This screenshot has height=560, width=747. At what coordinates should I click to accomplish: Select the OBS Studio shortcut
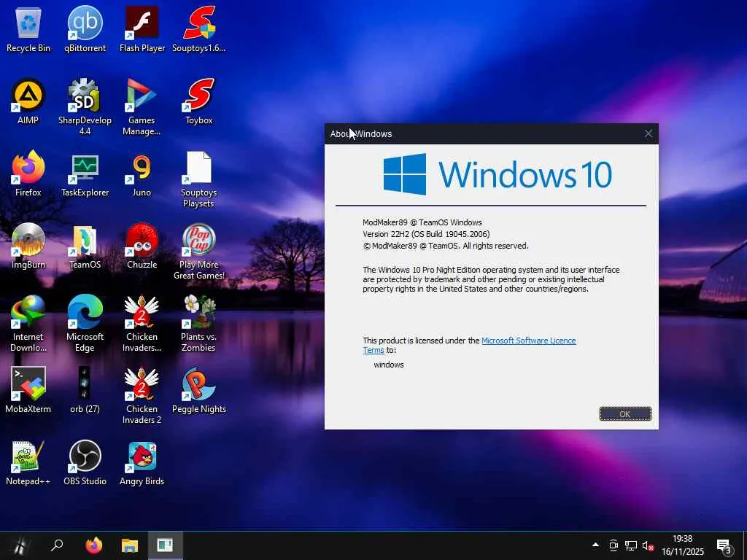click(x=85, y=462)
